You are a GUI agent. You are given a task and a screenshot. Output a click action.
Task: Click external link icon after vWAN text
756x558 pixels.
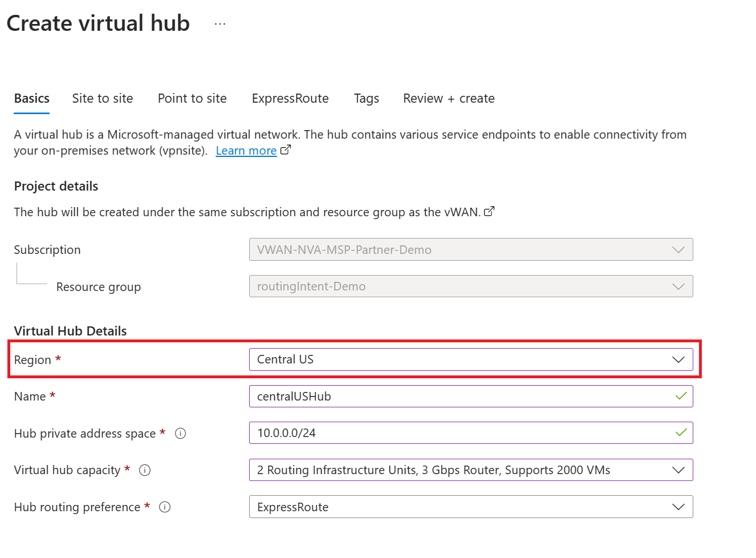pos(489,212)
